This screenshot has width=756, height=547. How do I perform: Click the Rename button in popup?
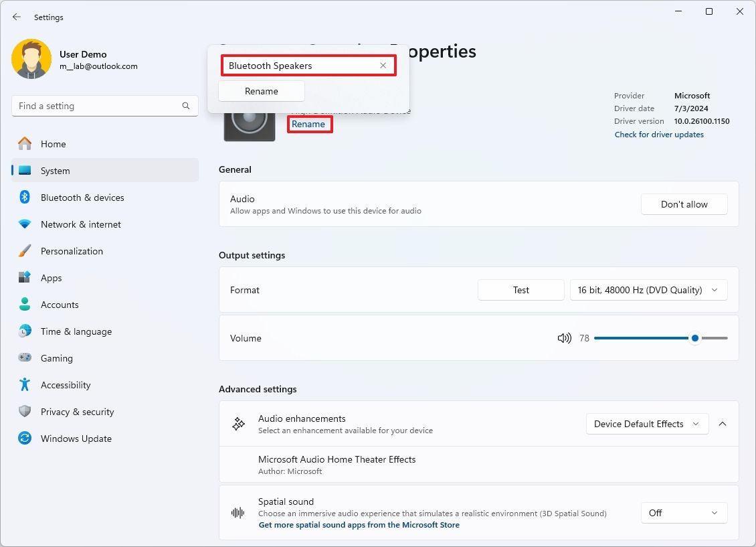click(x=262, y=91)
